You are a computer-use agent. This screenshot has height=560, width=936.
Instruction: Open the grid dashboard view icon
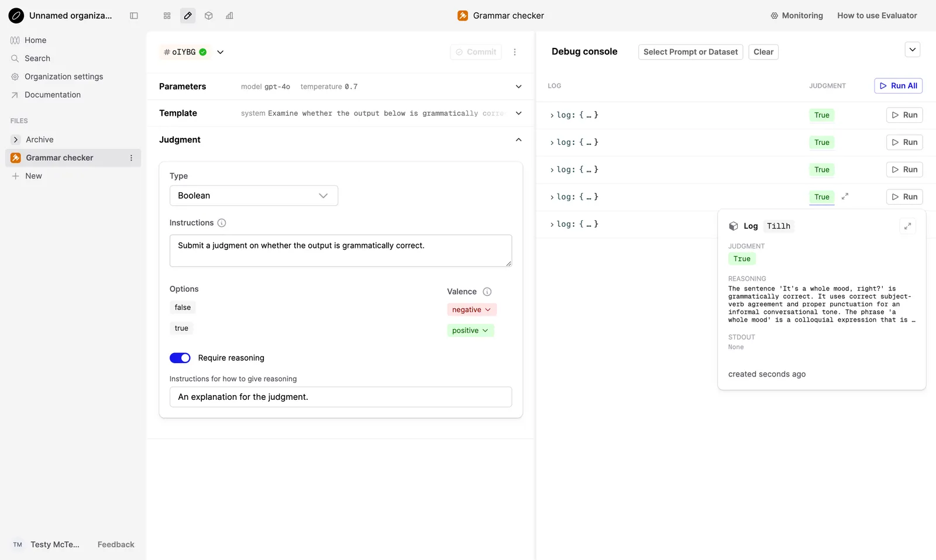coord(167,16)
